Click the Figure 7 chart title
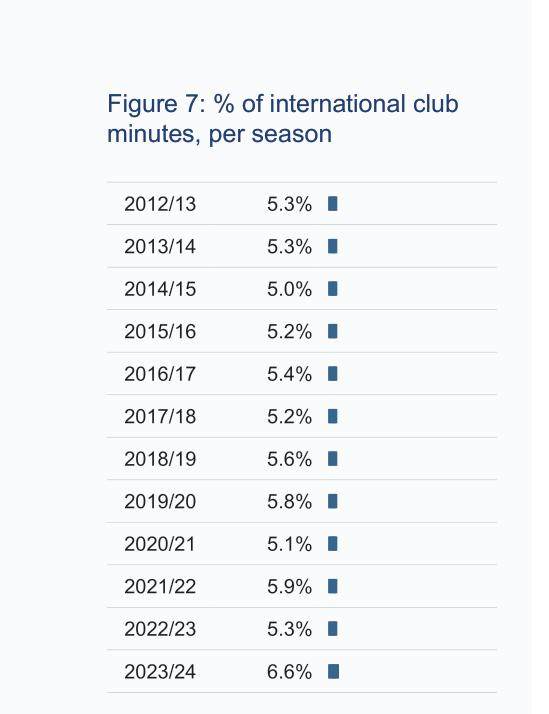Image resolution: width=549 pixels, height=714 pixels. point(282,118)
